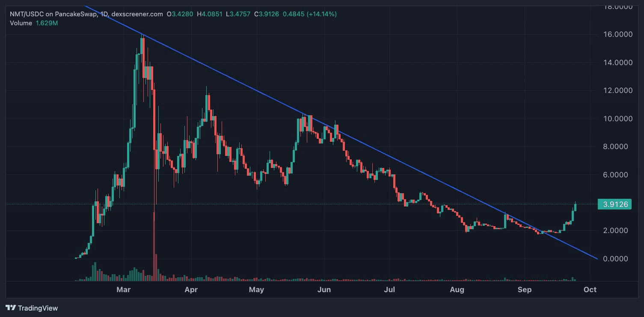Click the Volume 1.629M indicator label
Viewport: 644px width, 317px height.
pos(34,23)
